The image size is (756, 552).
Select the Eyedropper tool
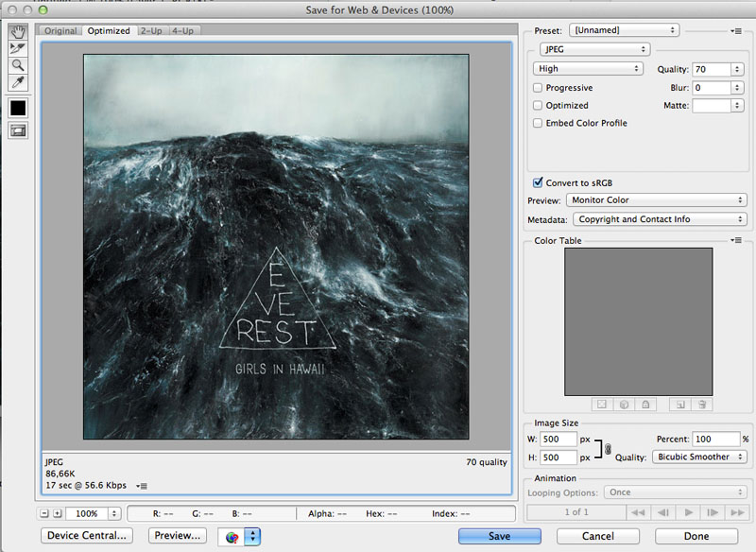tap(18, 83)
